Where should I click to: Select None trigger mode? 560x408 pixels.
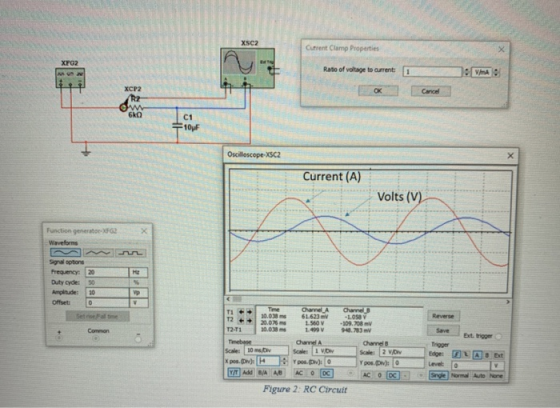click(496, 376)
